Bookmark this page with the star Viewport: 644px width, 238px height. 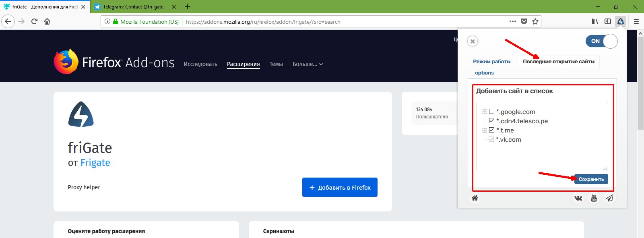coord(535,21)
